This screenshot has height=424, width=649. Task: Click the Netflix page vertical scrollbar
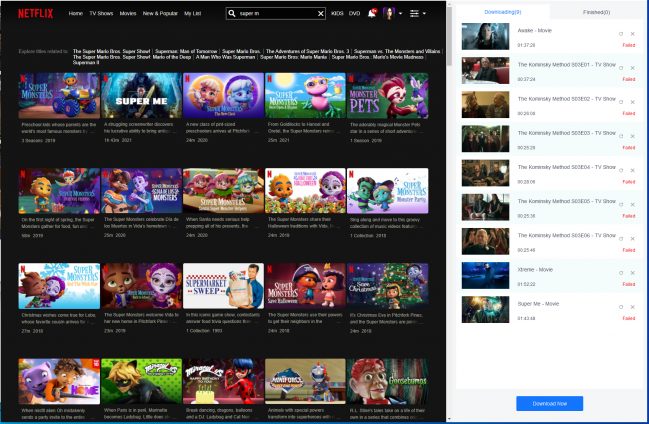coord(449,36)
